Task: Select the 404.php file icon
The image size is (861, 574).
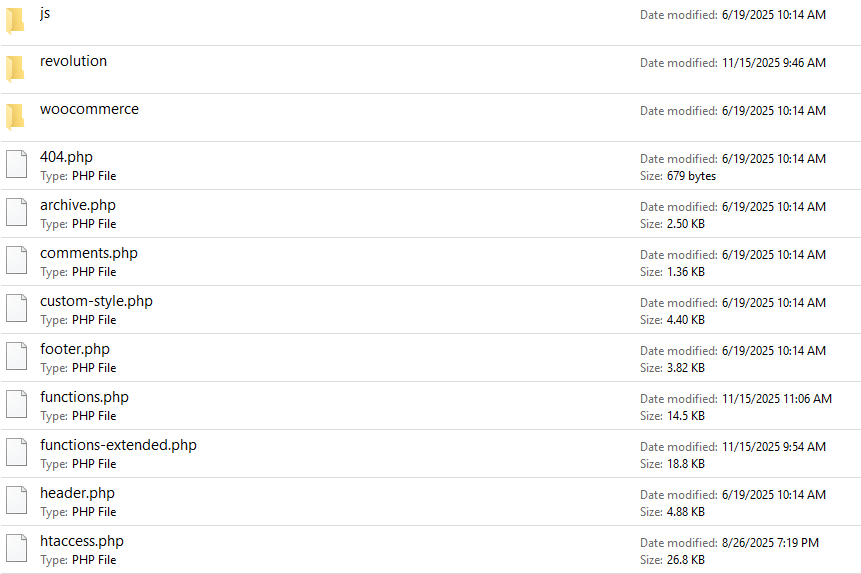Action: 15,165
